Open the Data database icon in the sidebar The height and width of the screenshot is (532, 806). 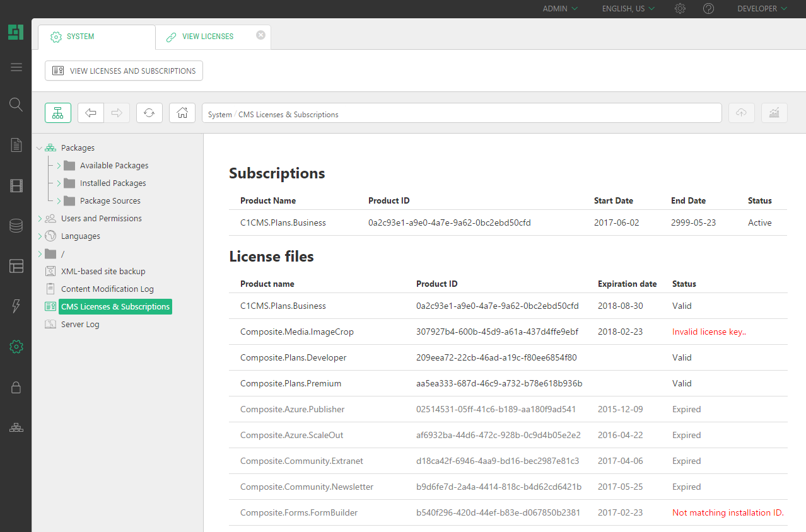click(x=16, y=226)
